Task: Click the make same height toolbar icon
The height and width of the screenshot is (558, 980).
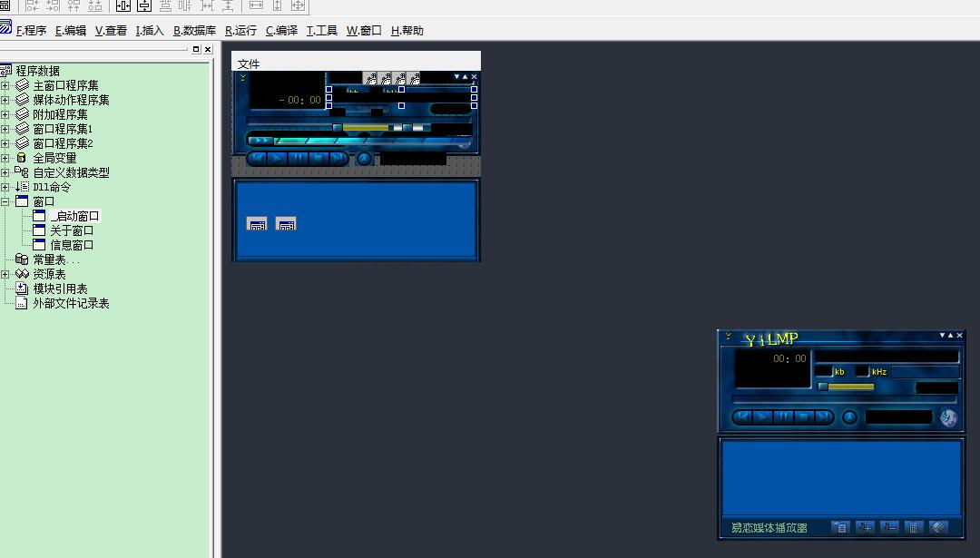Action: (278, 6)
